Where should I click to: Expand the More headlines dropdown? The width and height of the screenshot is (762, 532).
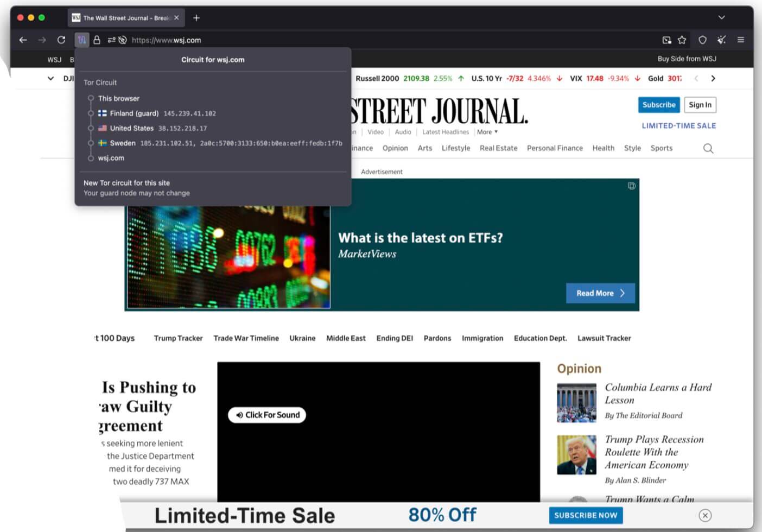pos(487,132)
